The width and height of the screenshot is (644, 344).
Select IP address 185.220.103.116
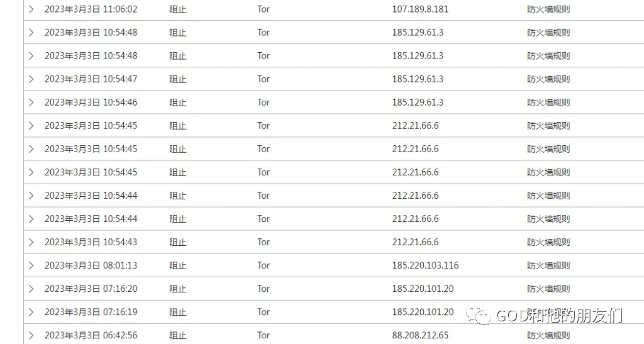coord(425,265)
